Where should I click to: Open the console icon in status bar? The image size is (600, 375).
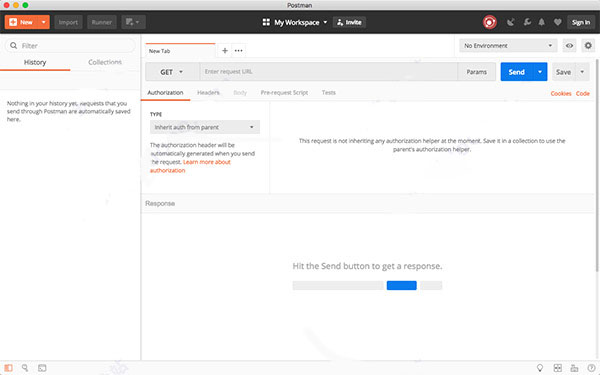(x=42, y=368)
